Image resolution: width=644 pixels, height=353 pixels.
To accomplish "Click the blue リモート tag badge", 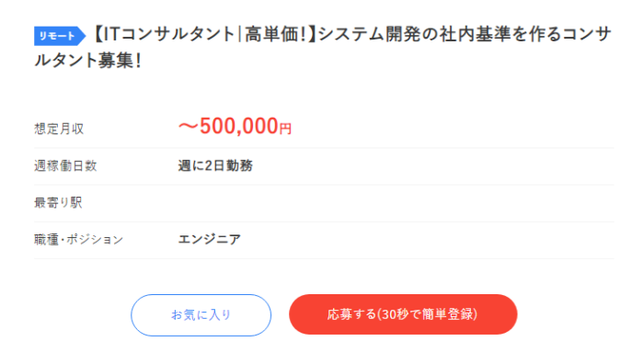I will [x=59, y=36].
